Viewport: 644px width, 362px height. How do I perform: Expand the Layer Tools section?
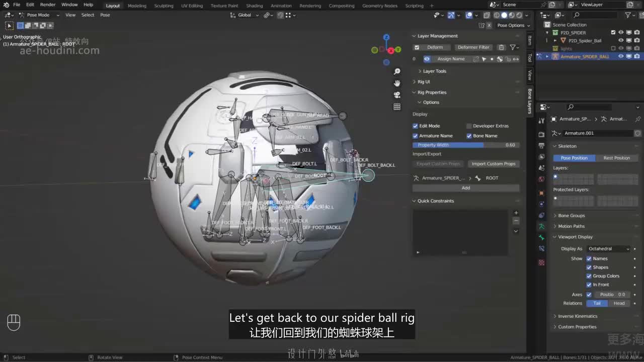(x=434, y=71)
